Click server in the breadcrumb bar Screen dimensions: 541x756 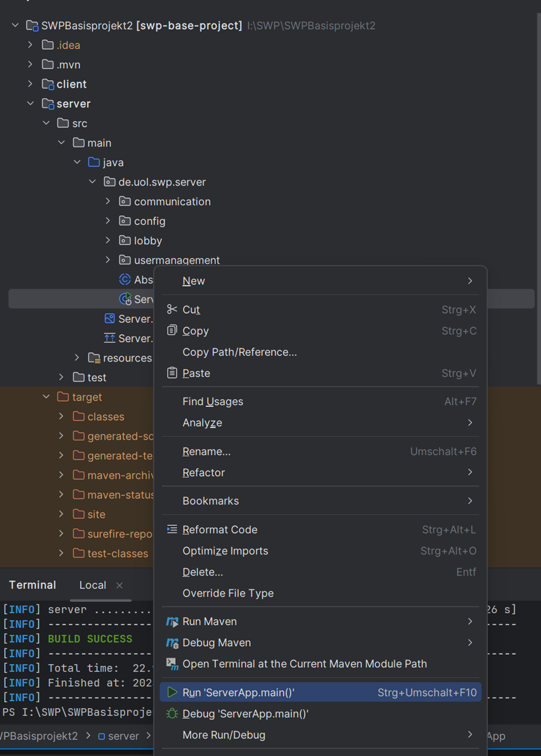click(x=123, y=736)
